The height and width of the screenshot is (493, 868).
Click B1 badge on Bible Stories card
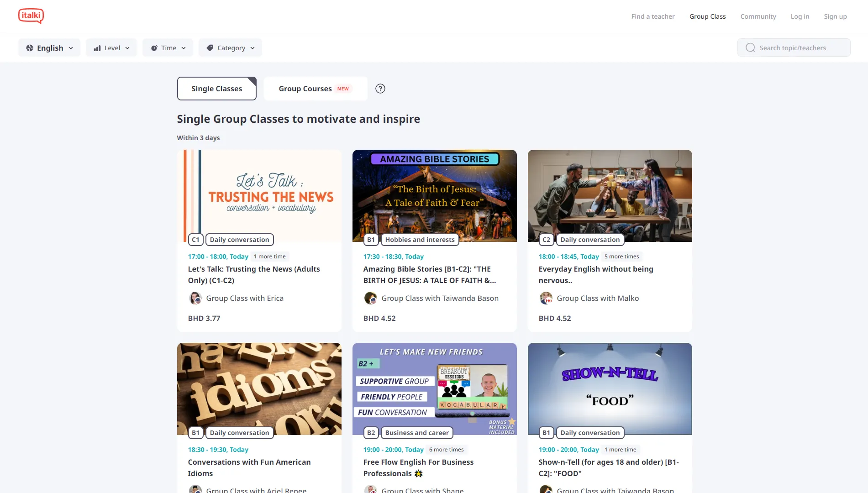(x=371, y=240)
